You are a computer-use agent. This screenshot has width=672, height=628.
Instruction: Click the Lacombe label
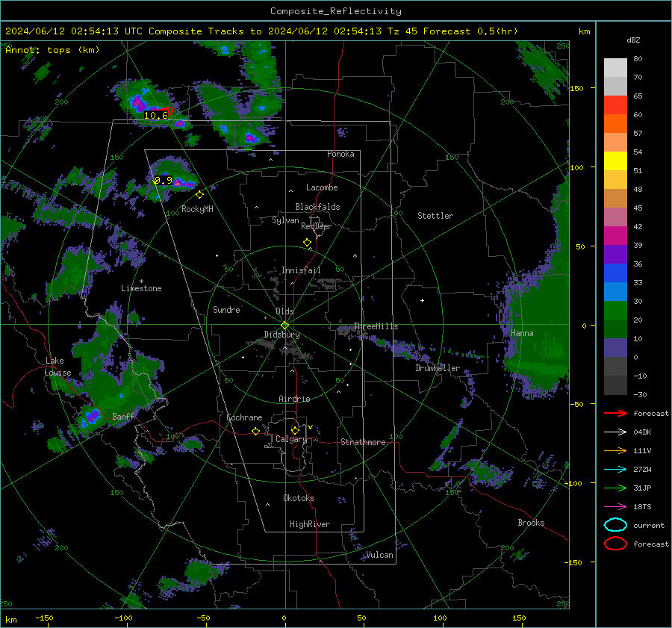(x=322, y=187)
